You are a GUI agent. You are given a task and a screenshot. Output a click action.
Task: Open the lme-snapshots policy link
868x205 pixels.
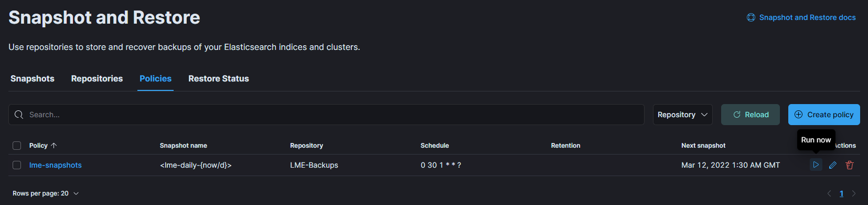[56, 165]
